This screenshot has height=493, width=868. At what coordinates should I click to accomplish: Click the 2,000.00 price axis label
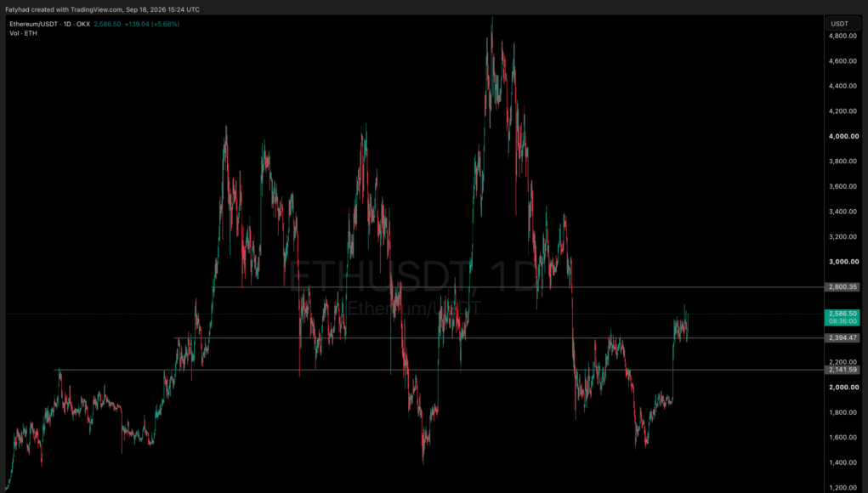click(843, 388)
